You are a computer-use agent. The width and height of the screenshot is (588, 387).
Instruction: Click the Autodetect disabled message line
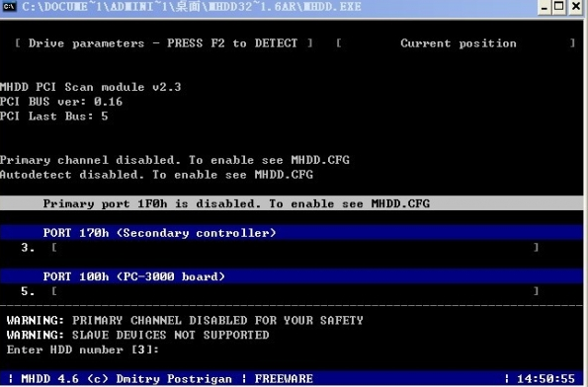(x=156, y=175)
